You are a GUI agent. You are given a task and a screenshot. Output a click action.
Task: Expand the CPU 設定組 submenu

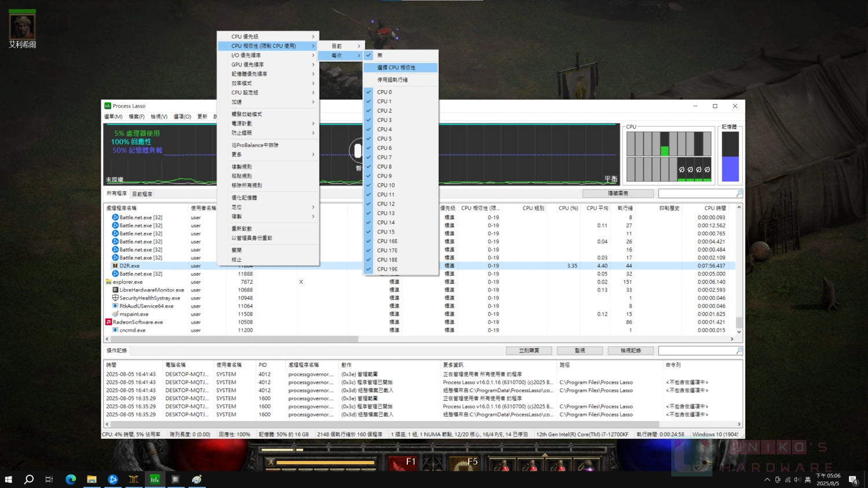pyautogui.click(x=268, y=93)
